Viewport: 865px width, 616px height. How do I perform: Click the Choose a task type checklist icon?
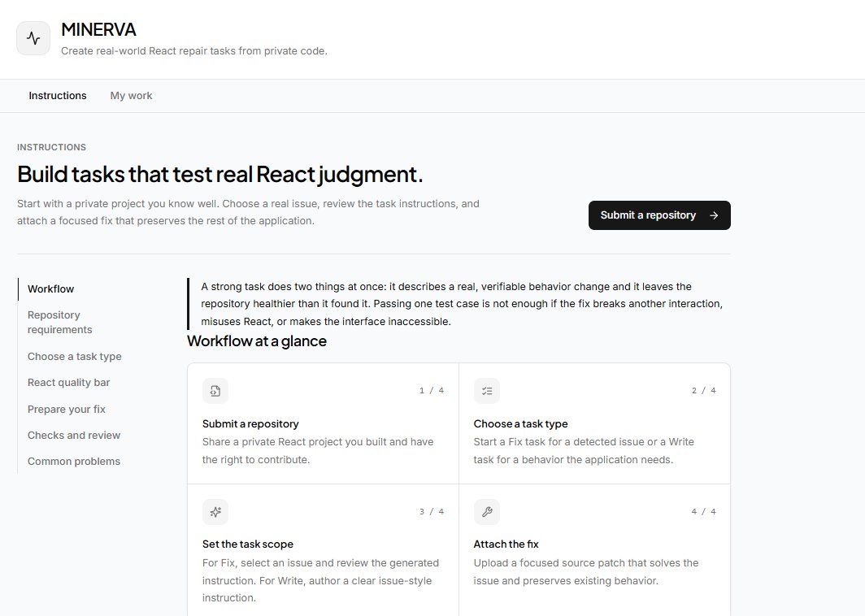click(486, 391)
